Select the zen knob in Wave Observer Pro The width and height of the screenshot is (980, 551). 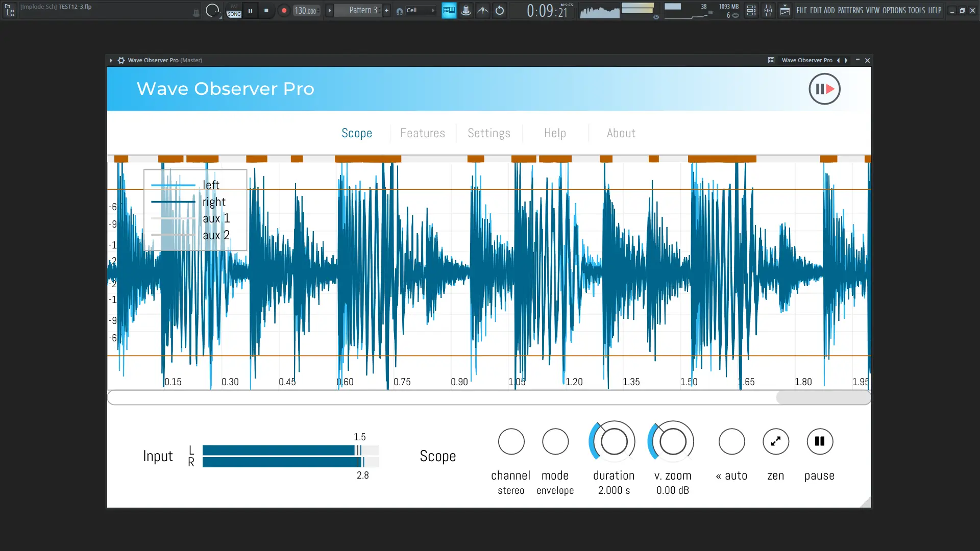point(775,442)
